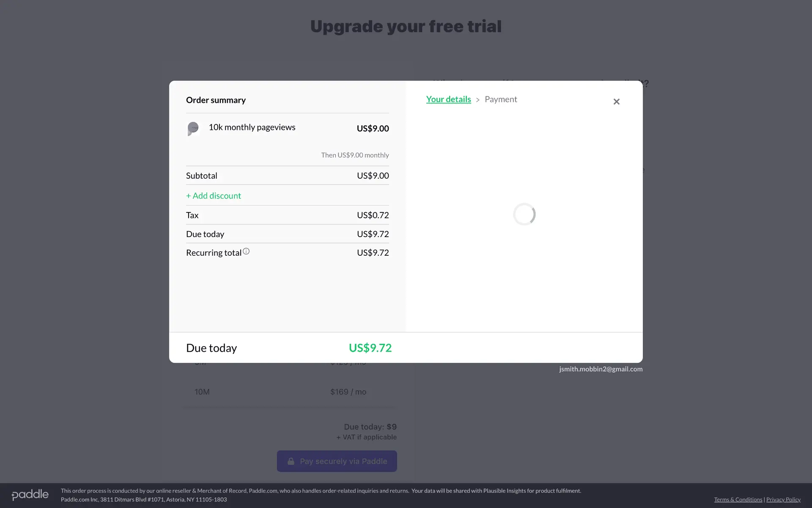Click the lock icon on the Pay button
The width and height of the screenshot is (812, 508).
click(x=291, y=461)
